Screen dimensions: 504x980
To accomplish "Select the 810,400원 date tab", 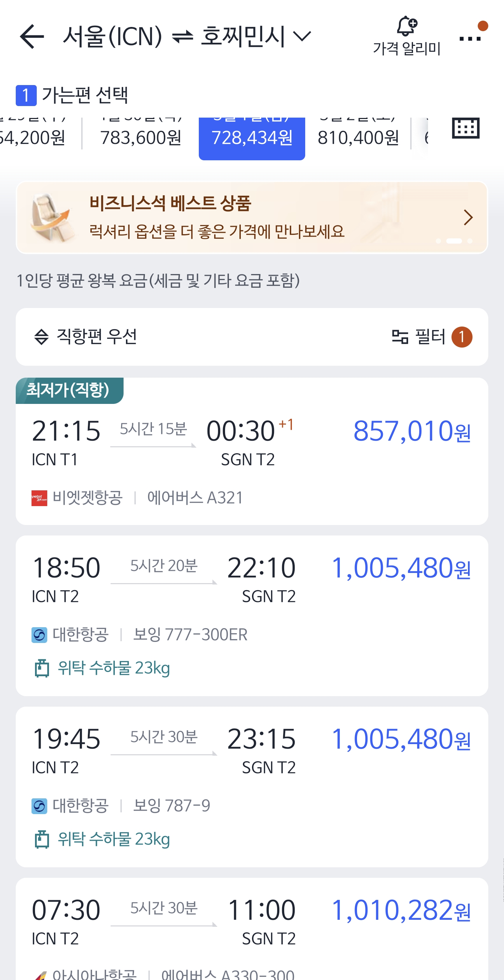I will 358,137.
